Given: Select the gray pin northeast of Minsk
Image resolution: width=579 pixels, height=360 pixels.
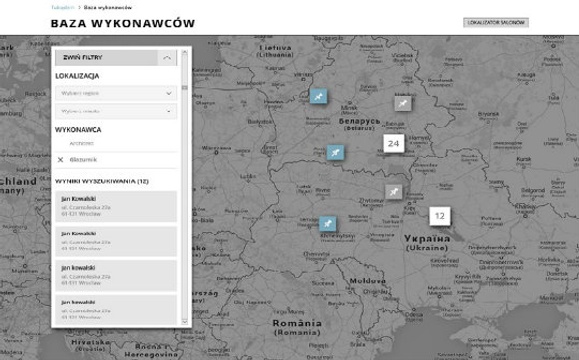Looking at the screenshot, I should 402,103.
